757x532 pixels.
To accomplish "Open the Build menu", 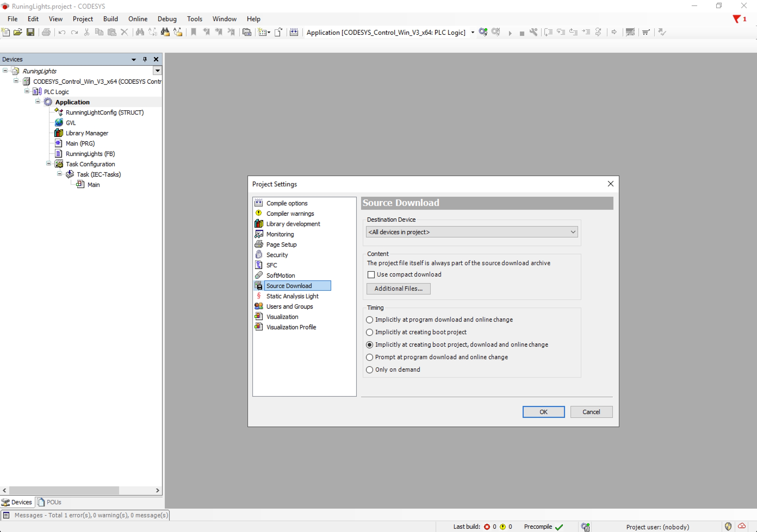I will (110, 19).
